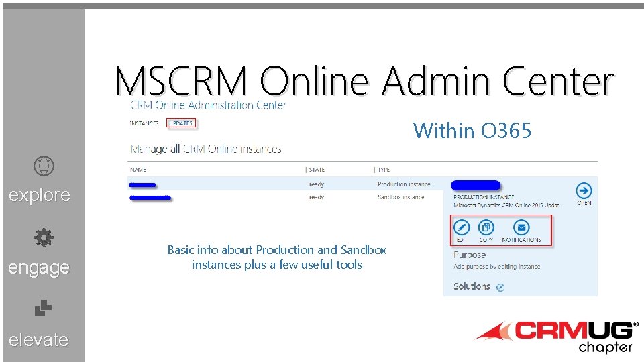The width and height of the screenshot is (644, 362).
Task: Click the explore globe icon
Action: tap(44, 166)
